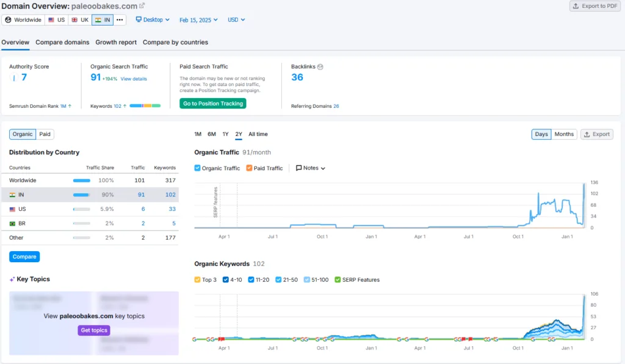Click the upload icon on the chart Export button
This screenshot has width=625, height=364.
[587, 134]
